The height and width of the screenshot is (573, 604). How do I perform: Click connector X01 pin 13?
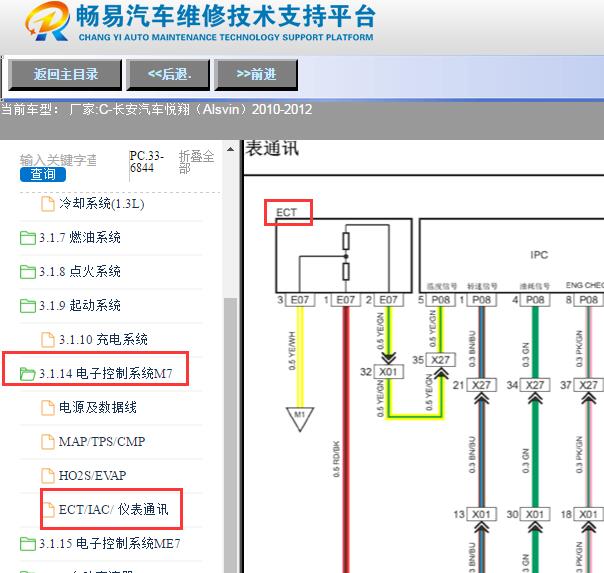(x=482, y=514)
